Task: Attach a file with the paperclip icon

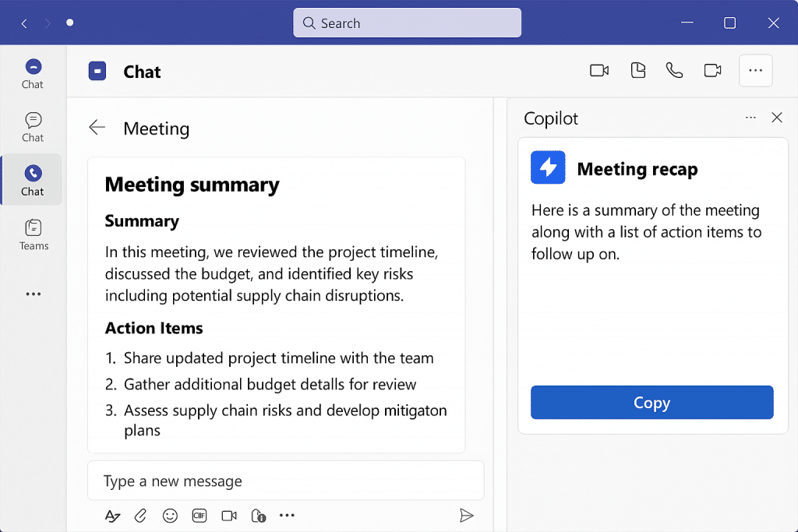Action: pyautogui.click(x=141, y=516)
